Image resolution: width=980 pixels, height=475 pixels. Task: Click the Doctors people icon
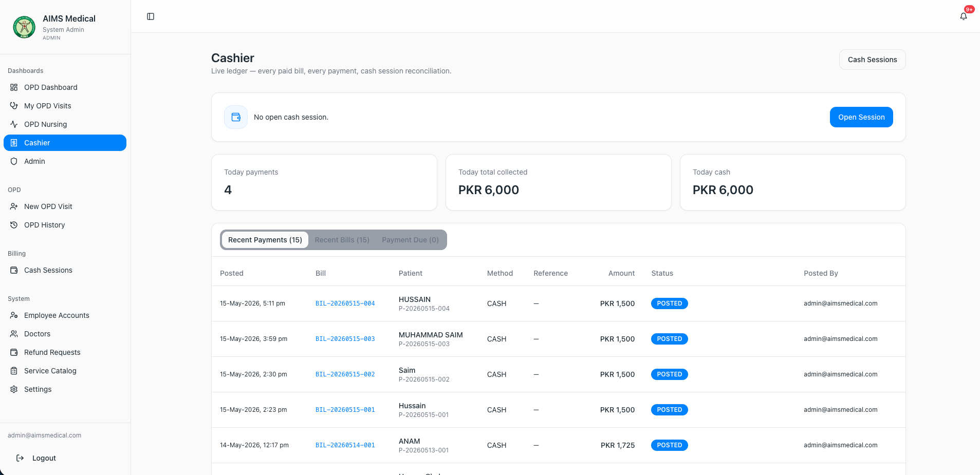coord(14,334)
